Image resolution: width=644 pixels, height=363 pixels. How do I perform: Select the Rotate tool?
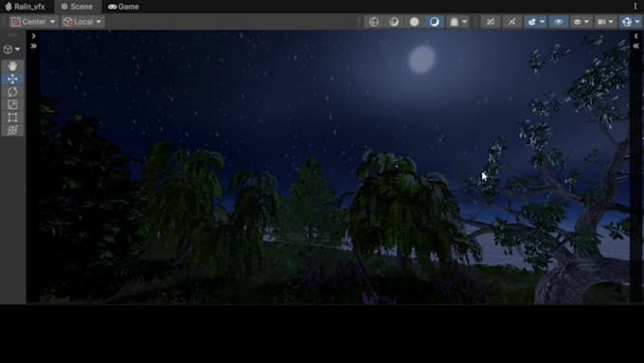12,92
